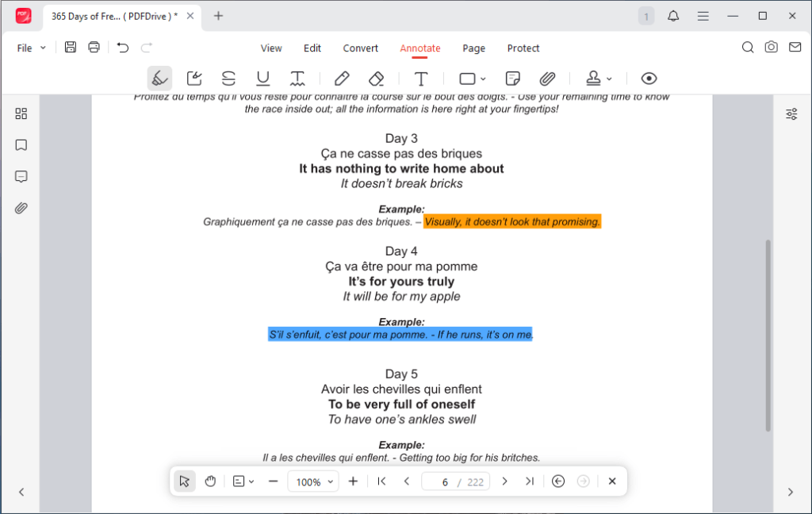
Task: Add a sticky Note annotation
Action: coord(513,79)
